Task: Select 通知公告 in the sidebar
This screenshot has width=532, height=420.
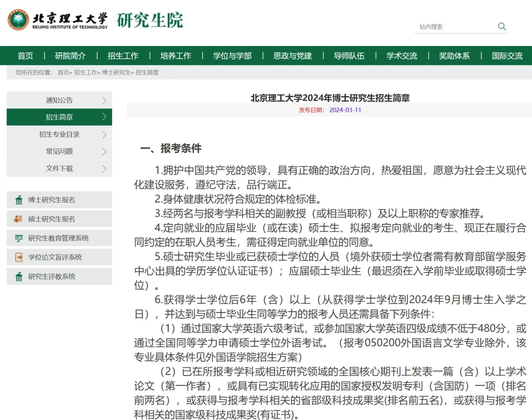Action: click(x=59, y=100)
